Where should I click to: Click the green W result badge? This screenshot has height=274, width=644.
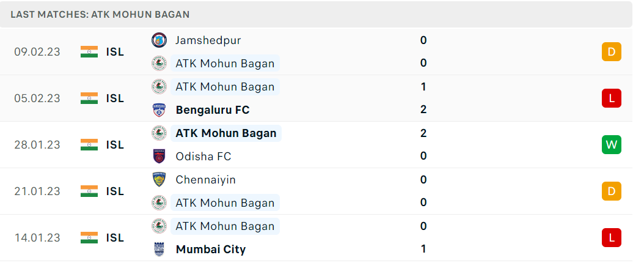(x=612, y=145)
